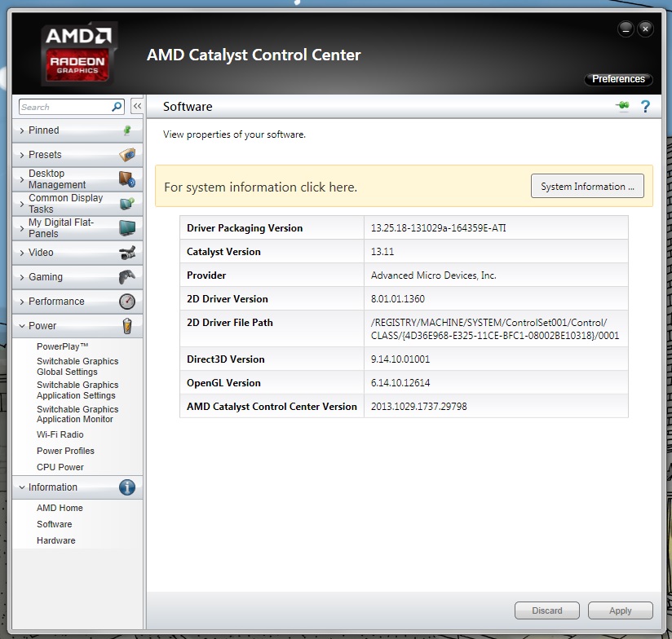Click the Performance gauge icon
This screenshot has height=639, width=672.
point(127,302)
